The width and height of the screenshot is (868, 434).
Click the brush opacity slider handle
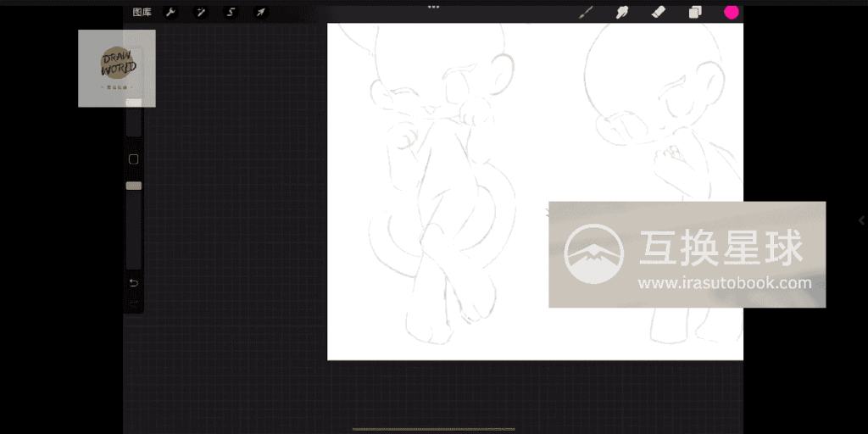click(x=134, y=186)
